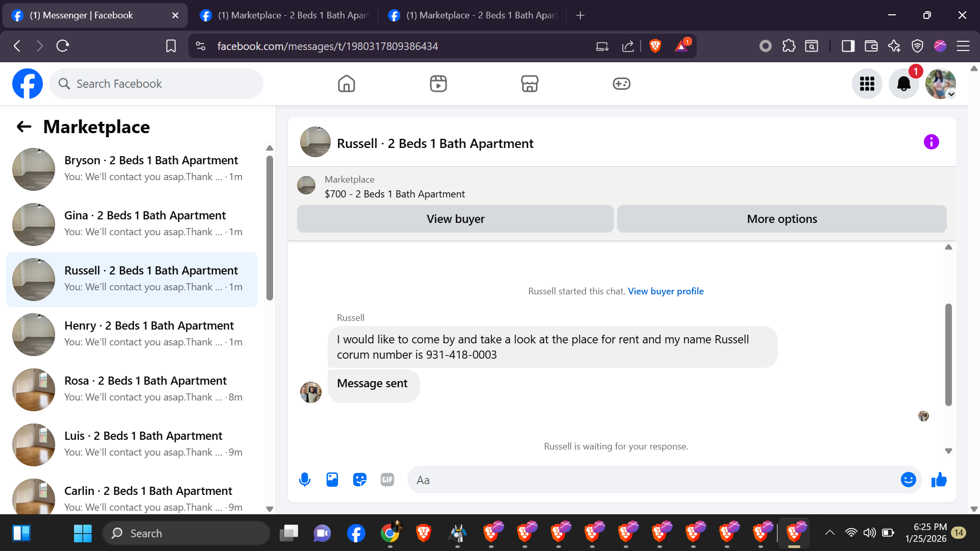This screenshot has width=980, height=551.
Task: Click View buyer button
Action: (455, 219)
